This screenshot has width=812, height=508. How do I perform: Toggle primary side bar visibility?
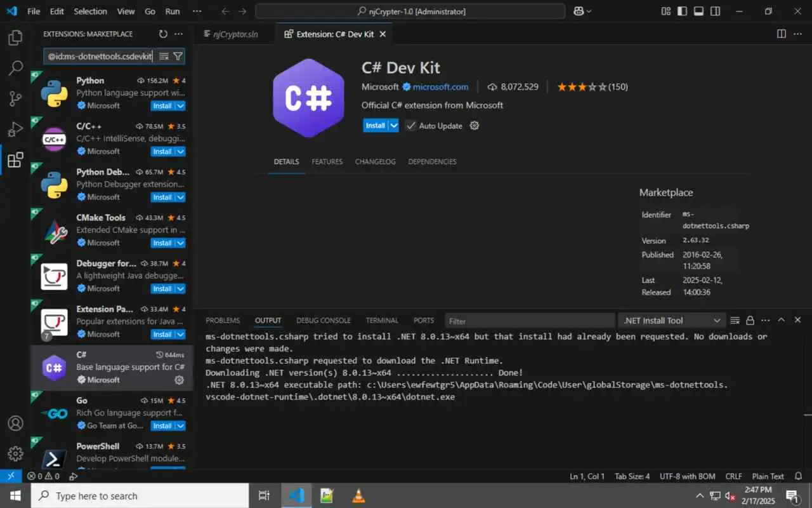tap(683, 11)
